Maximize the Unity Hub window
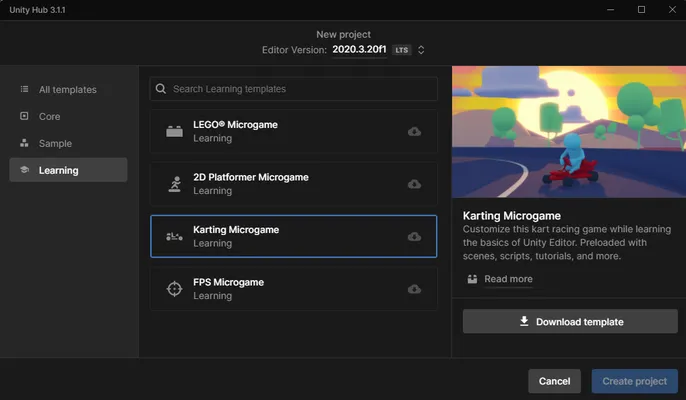The height and width of the screenshot is (400, 686). tap(641, 10)
